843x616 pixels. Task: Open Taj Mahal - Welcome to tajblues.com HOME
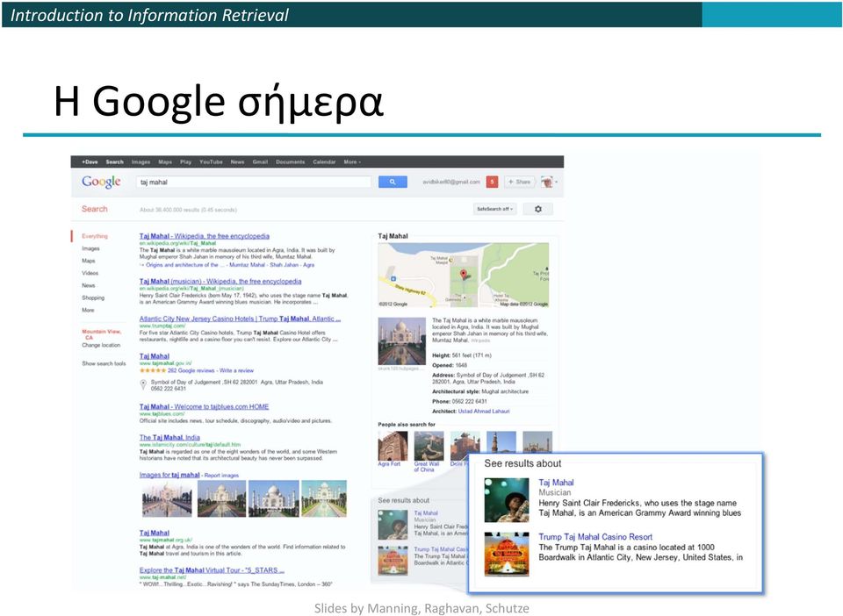pos(204,407)
